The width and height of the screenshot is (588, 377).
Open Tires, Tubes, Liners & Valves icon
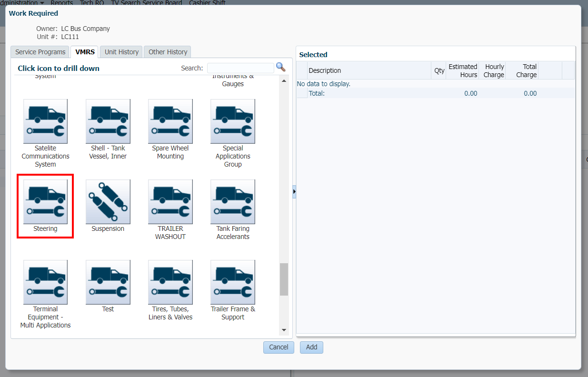coord(170,282)
